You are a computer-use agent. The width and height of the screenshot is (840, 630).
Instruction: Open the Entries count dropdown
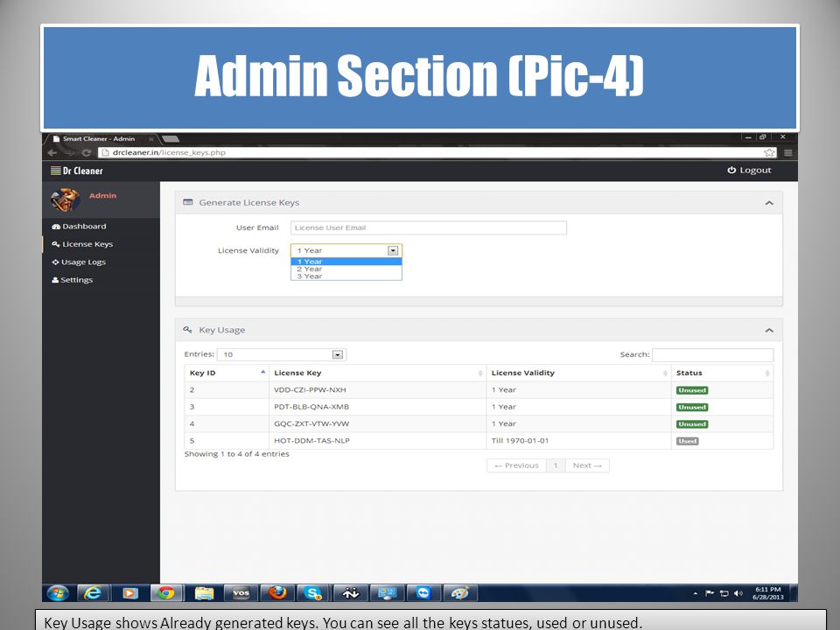pos(282,354)
